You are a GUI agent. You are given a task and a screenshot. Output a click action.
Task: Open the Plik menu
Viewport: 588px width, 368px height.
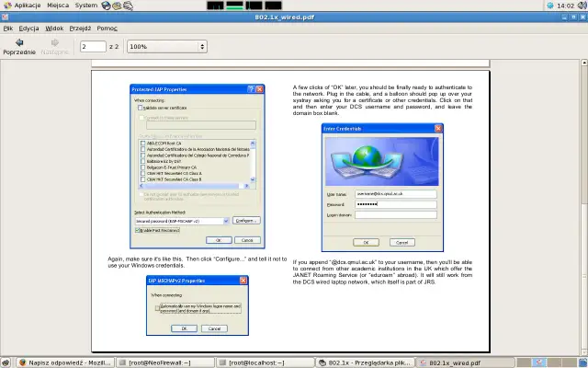click(8, 29)
